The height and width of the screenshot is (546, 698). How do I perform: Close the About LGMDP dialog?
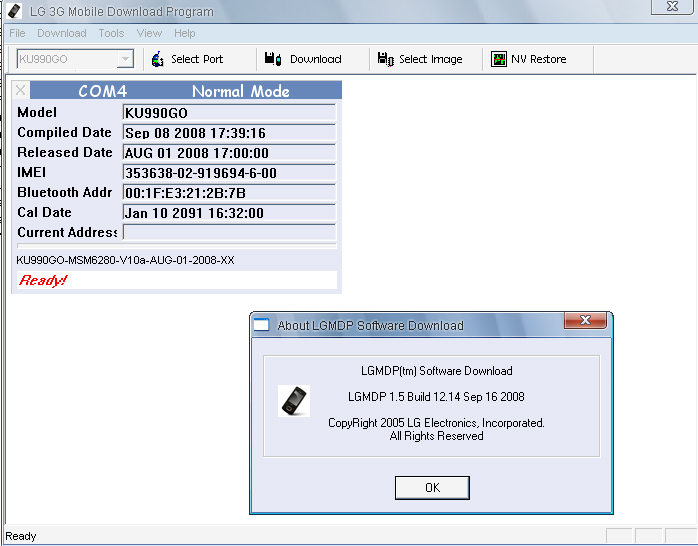tap(585, 320)
